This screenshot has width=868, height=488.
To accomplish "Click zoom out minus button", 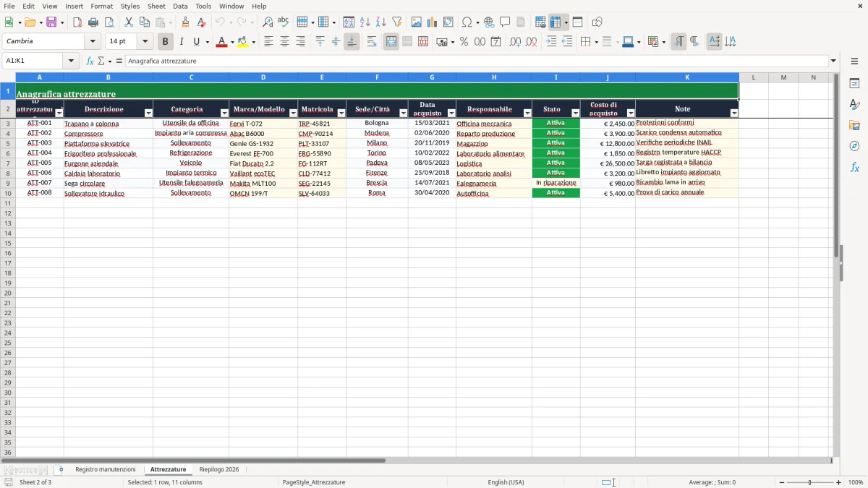I will (x=782, y=482).
